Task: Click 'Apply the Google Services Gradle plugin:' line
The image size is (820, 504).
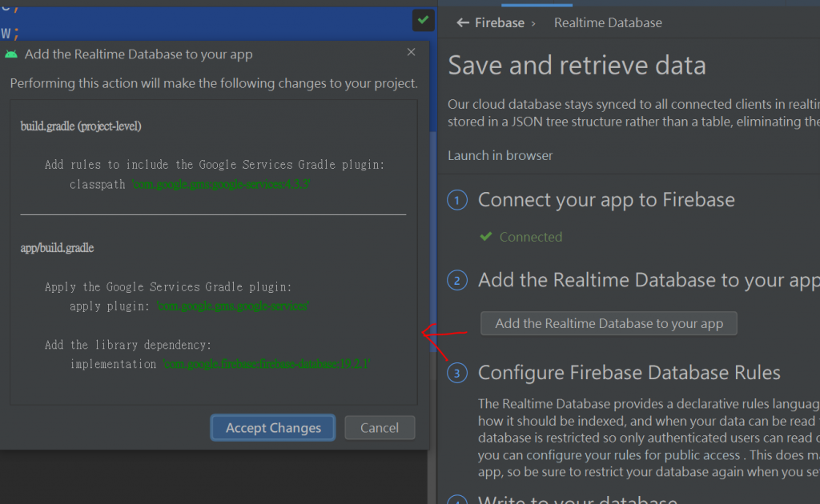Action: coord(168,287)
